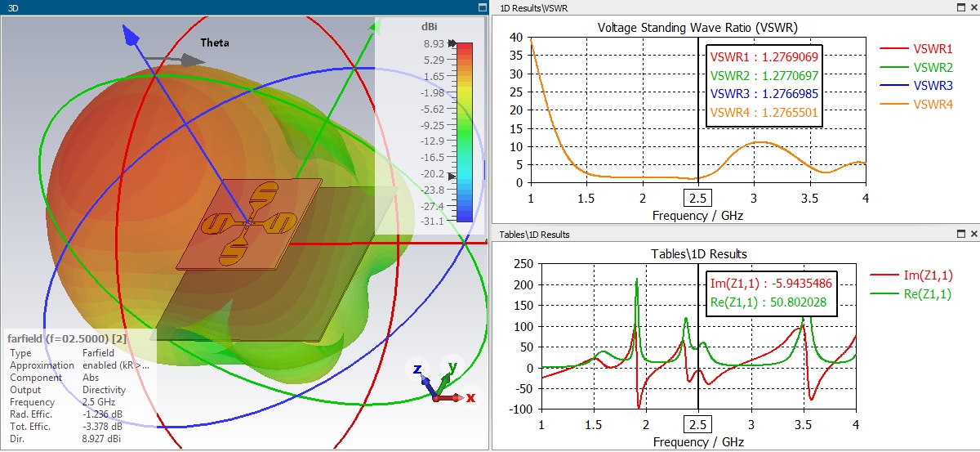The width and height of the screenshot is (980, 452).
Task: Click the Tables\1D Results plot title
Action: coord(697,253)
